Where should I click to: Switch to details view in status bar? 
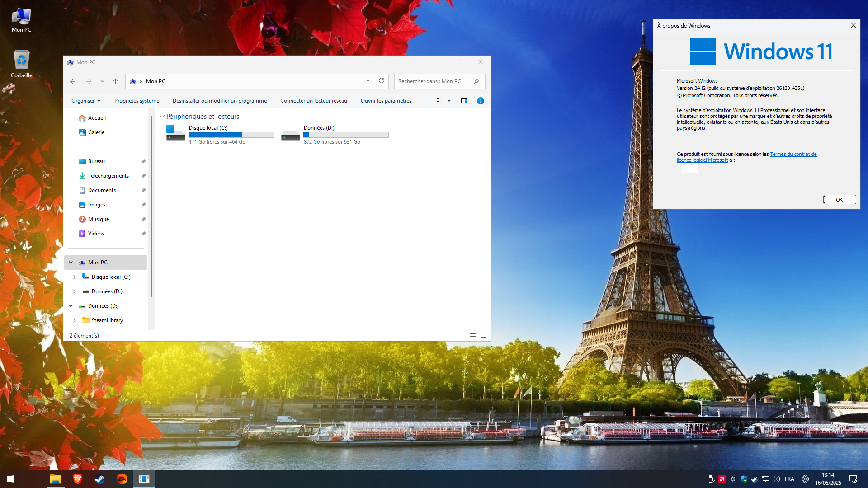pyautogui.click(x=473, y=336)
